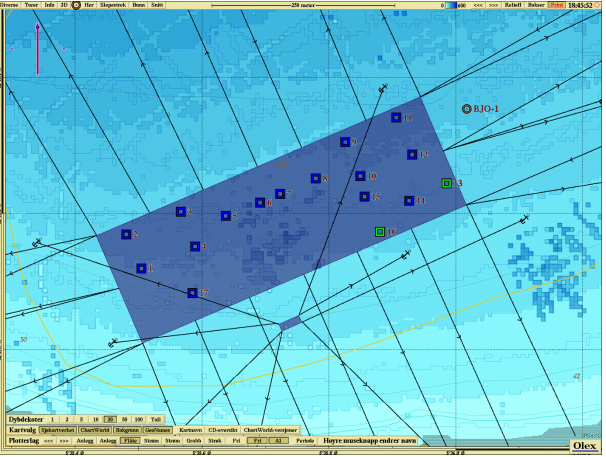Click blue square marker number 9
Viewport: 606px width, 457px height.
point(343,142)
